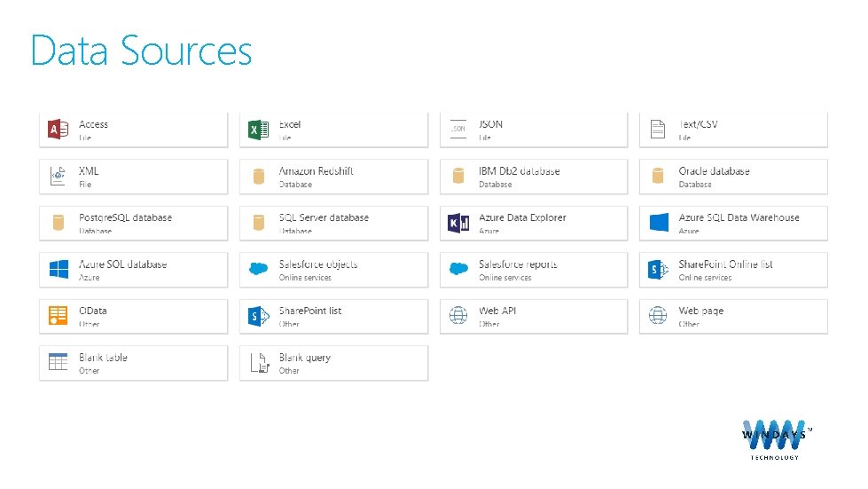
Task: Select the Azure SQL Data Warehouse label
Action: 739,217
